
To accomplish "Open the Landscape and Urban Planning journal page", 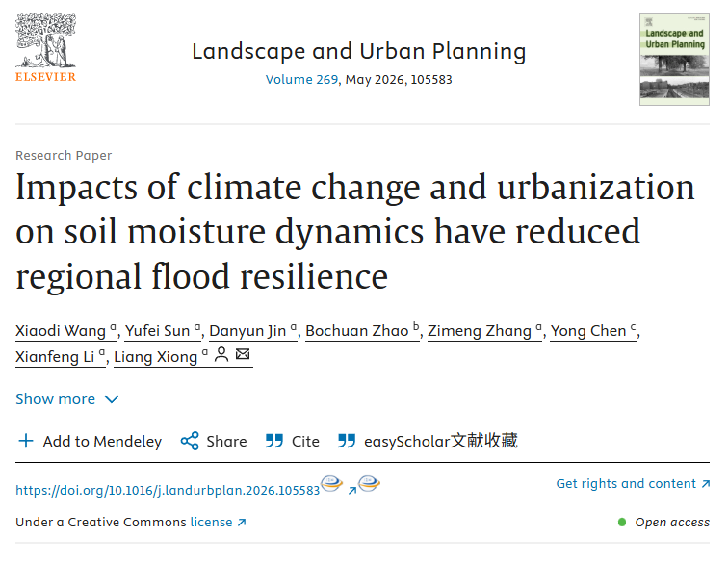I will coord(358,51).
